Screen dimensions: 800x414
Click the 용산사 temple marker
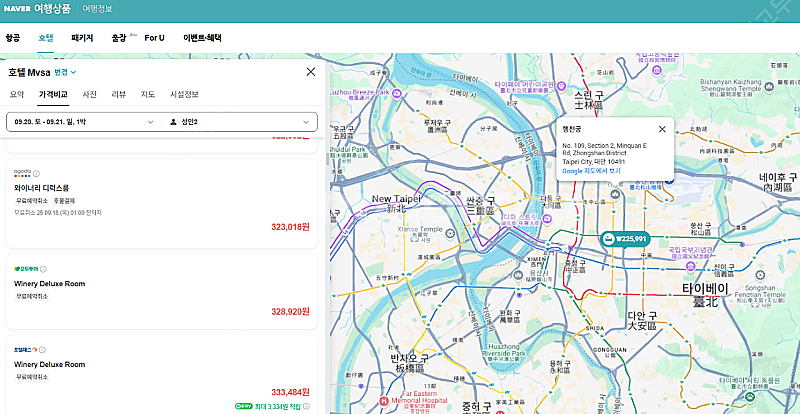[x=517, y=276]
